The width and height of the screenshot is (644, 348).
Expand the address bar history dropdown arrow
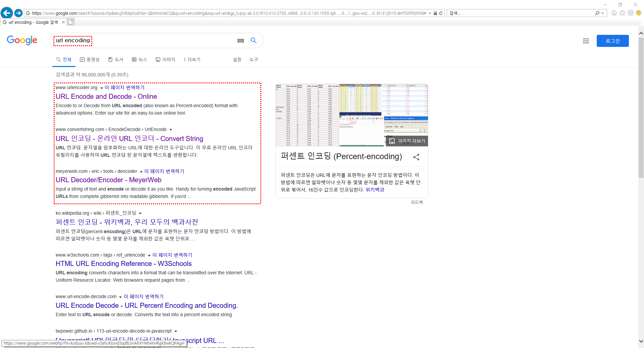tap(430, 13)
